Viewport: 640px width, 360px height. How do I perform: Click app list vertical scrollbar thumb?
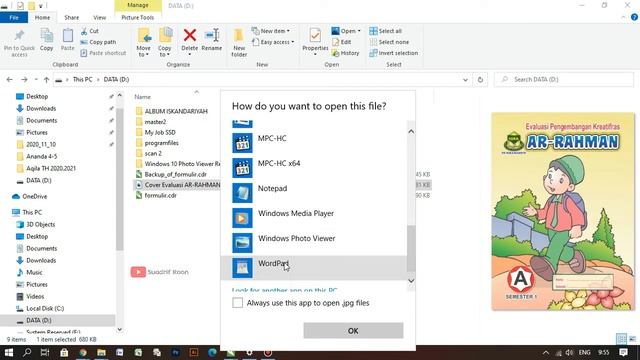411,249
